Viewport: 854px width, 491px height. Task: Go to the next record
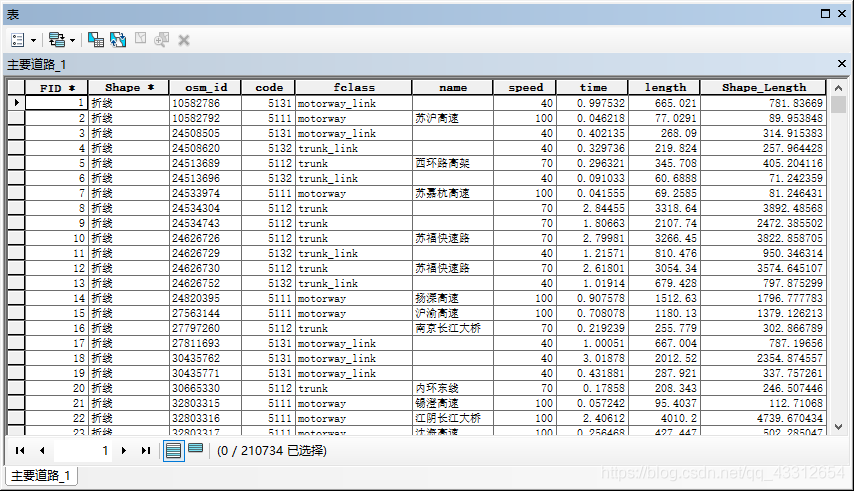tap(124, 450)
